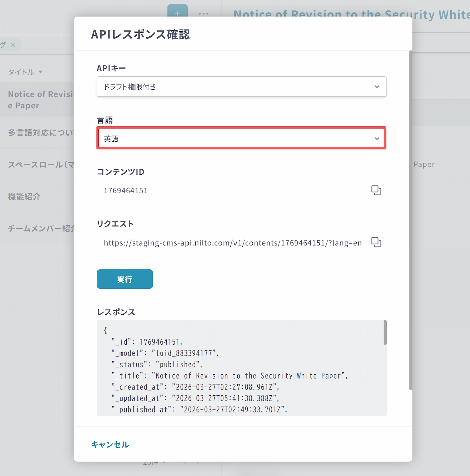The image size is (470, 476).
Task: Remove the tag filter chip with X
Action: click(13, 45)
